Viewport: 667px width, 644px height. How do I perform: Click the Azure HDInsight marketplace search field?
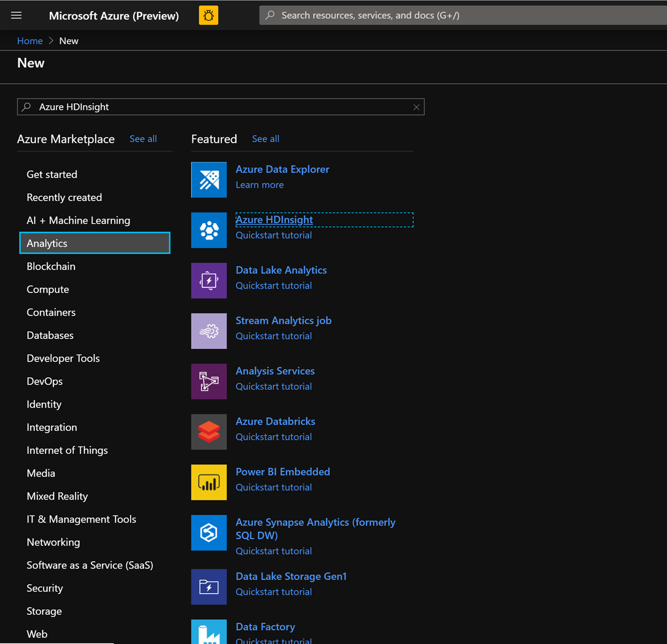(x=220, y=107)
